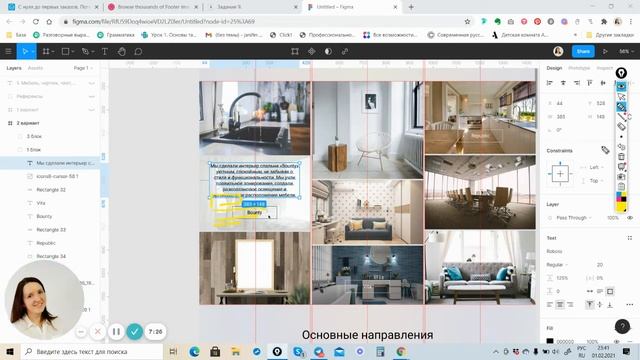The width and height of the screenshot is (640, 360).
Task: Open Pass Through blend mode dropdown
Action: 573,218
